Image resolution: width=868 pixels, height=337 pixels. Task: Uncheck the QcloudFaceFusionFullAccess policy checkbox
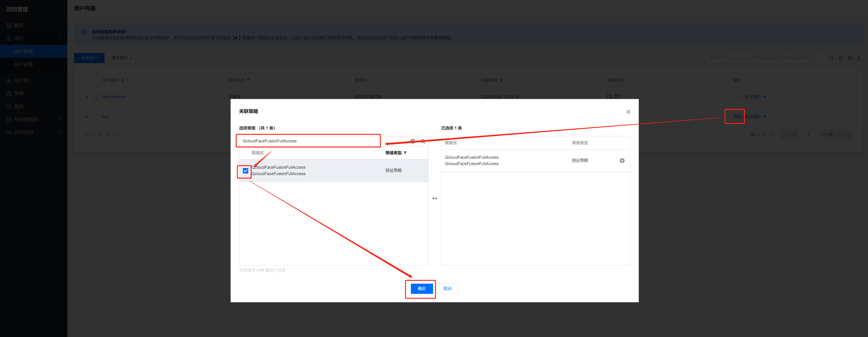[245, 171]
